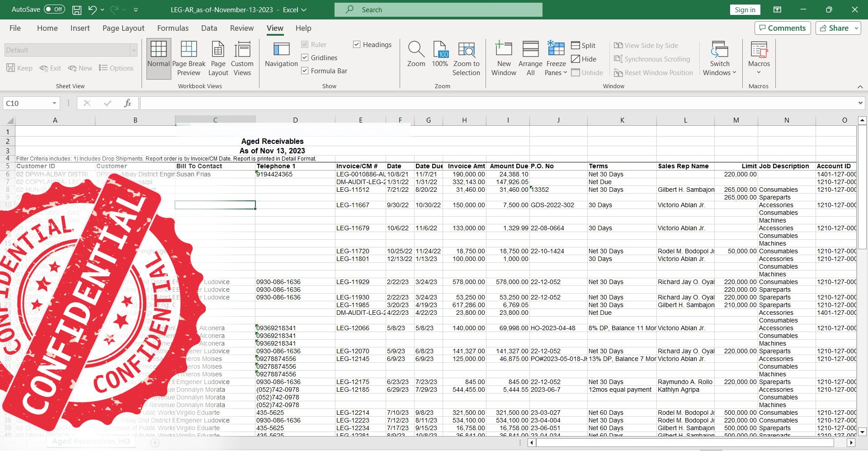Uncheck the Headings checkbox
868x451 pixels.
pos(357,44)
